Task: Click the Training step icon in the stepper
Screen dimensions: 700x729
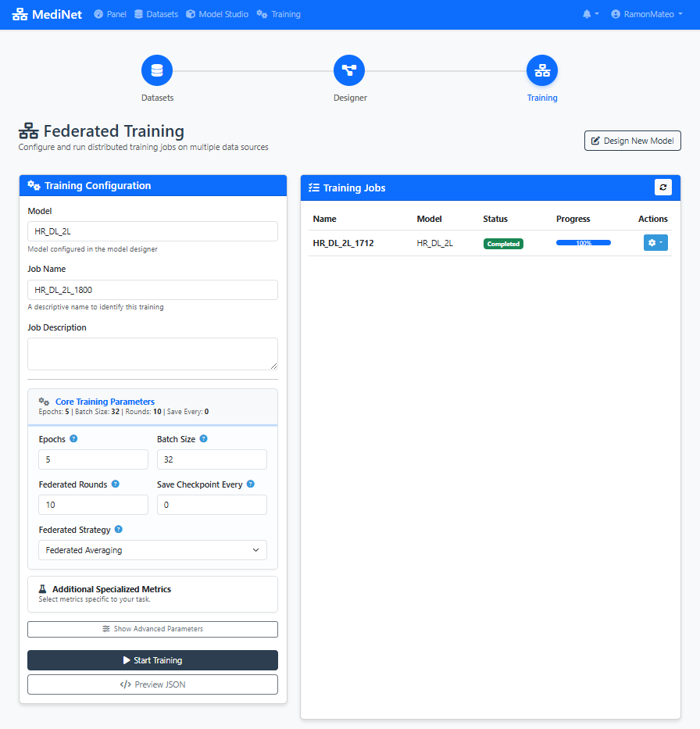Action: pyautogui.click(x=542, y=70)
